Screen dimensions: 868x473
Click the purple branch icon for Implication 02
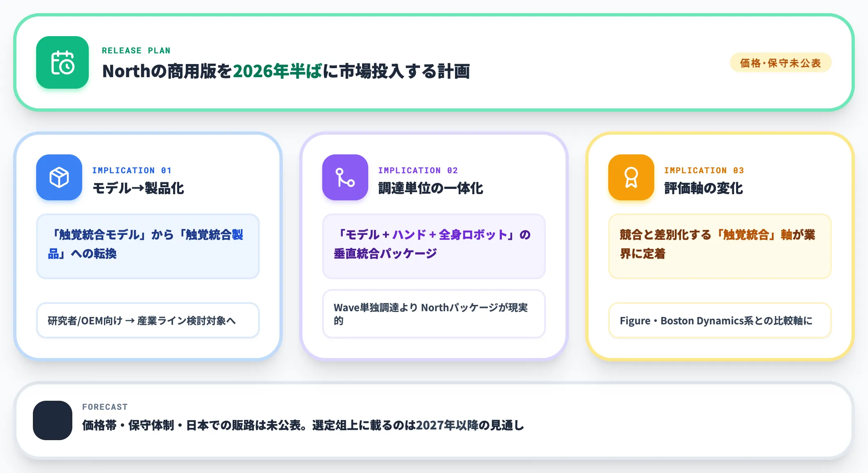pos(345,177)
